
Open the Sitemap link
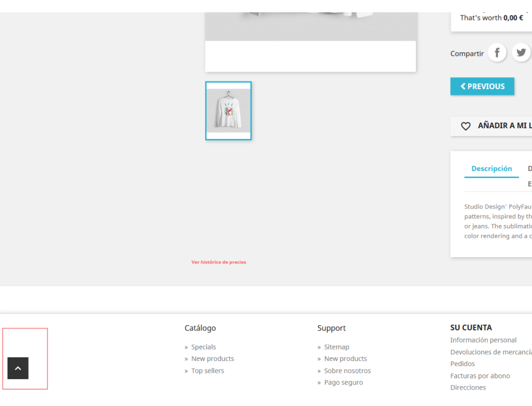pos(337,347)
